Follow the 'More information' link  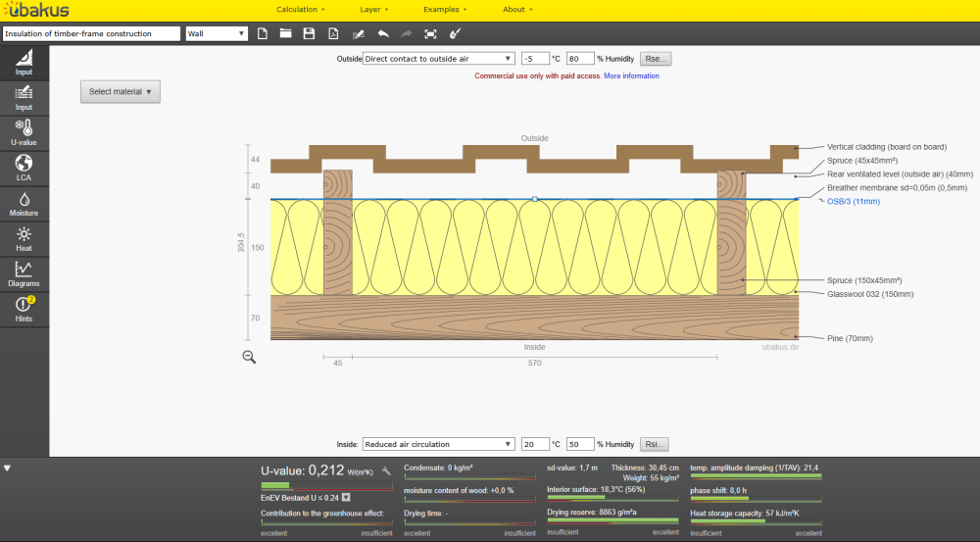[631, 75]
